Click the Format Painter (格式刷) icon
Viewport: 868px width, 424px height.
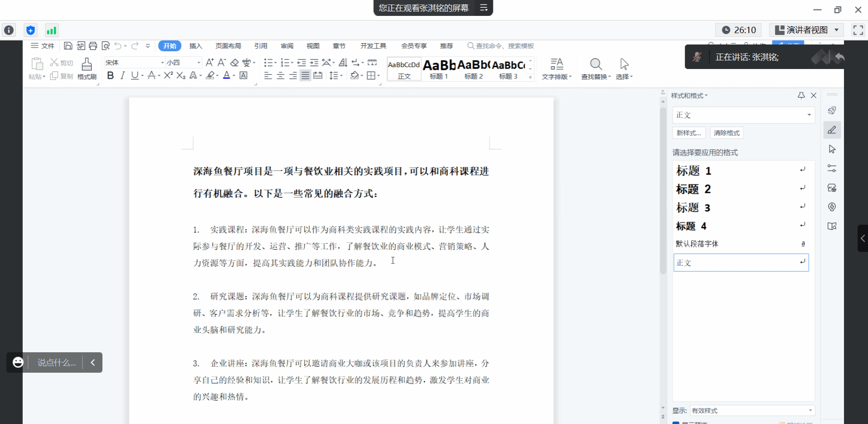[87, 68]
